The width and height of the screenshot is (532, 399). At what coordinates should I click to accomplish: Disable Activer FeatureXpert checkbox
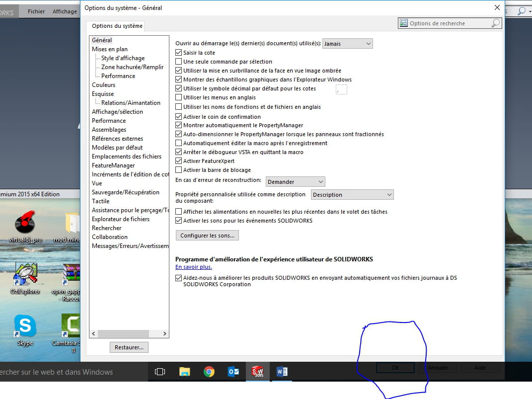[x=178, y=161]
